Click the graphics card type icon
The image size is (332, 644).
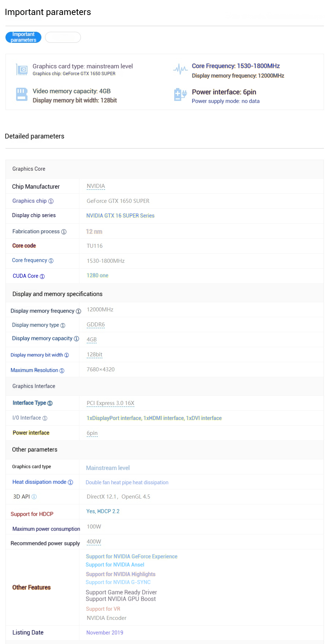pos(22,69)
